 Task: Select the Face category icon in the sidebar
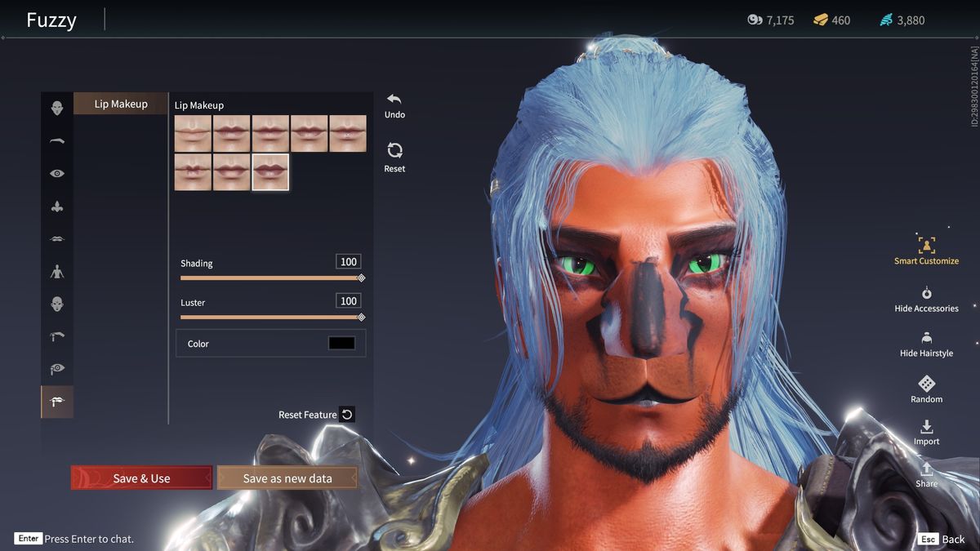(56, 108)
